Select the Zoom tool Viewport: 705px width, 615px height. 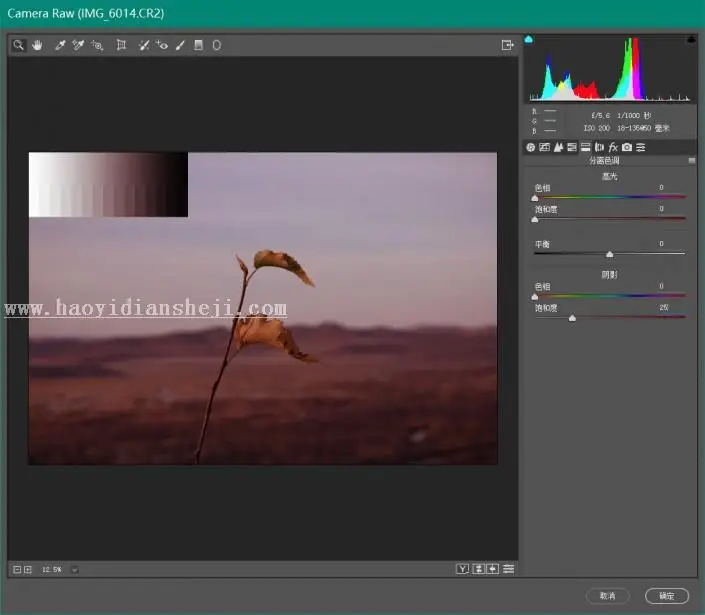pos(18,45)
